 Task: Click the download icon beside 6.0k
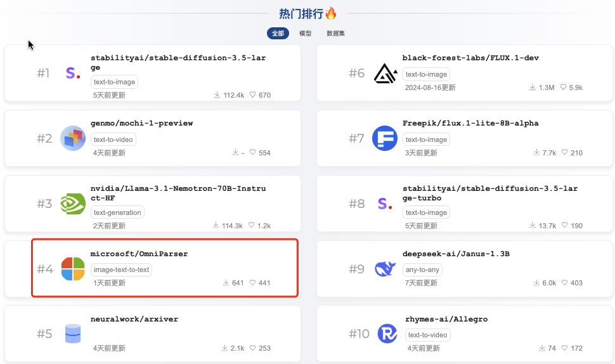pos(536,282)
